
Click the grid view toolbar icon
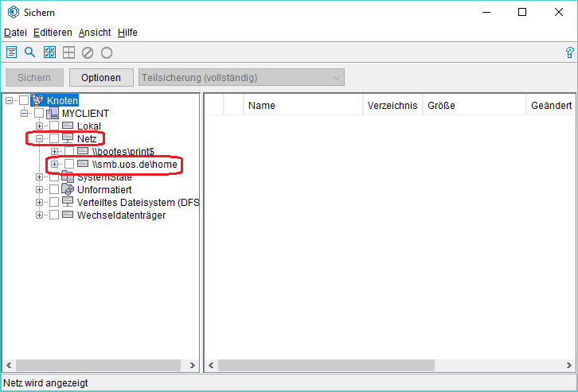(x=68, y=52)
